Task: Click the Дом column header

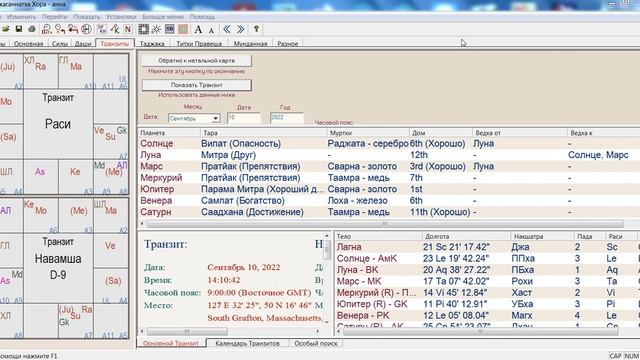Action: point(440,133)
